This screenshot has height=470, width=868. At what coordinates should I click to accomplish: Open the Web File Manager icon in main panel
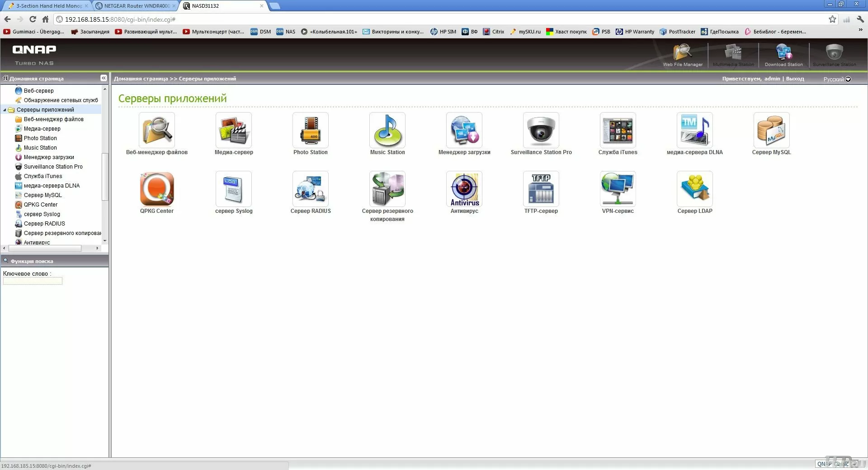(156, 130)
